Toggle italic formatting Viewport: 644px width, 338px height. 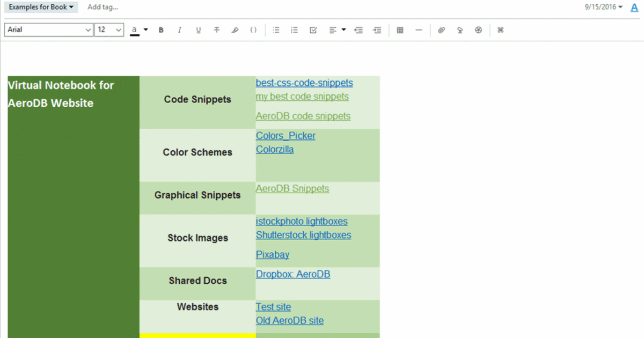pos(180,30)
